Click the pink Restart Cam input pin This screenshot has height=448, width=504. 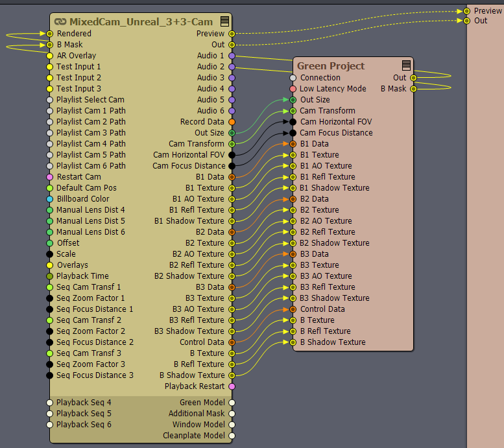click(x=50, y=177)
